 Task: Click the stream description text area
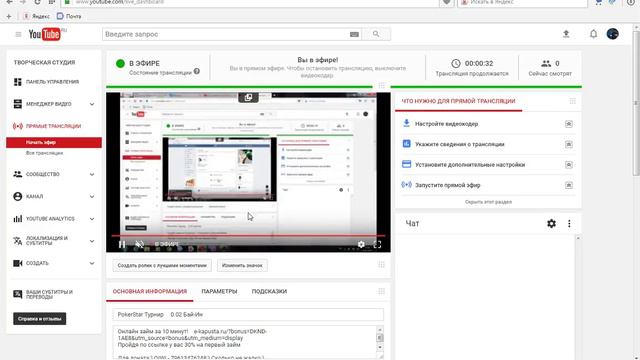click(x=244, y=342)
